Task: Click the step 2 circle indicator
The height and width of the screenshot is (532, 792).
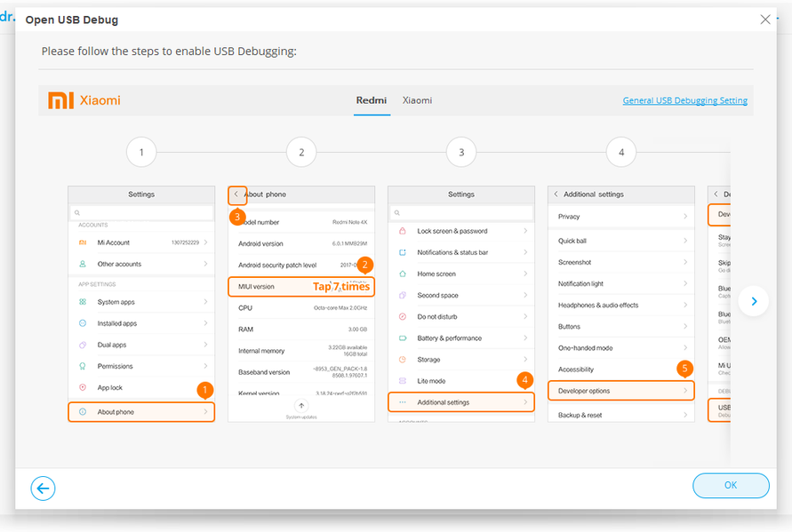Action: 301,153
